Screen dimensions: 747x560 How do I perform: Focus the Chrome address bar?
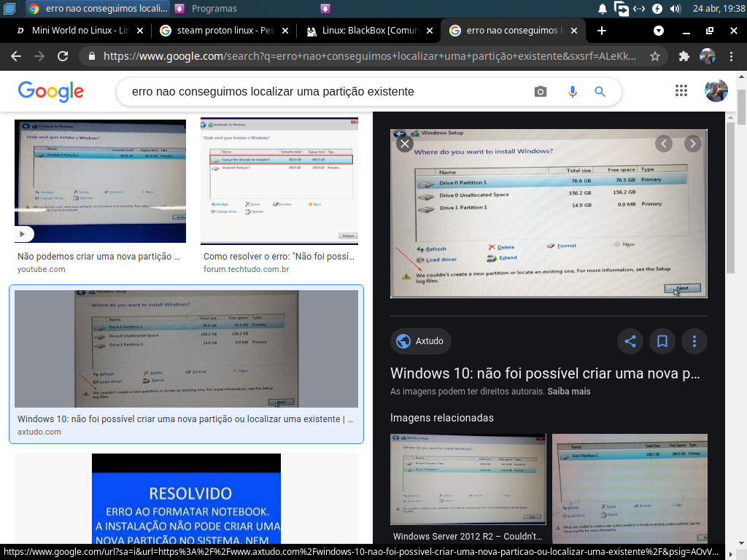(x=369, y=56)
